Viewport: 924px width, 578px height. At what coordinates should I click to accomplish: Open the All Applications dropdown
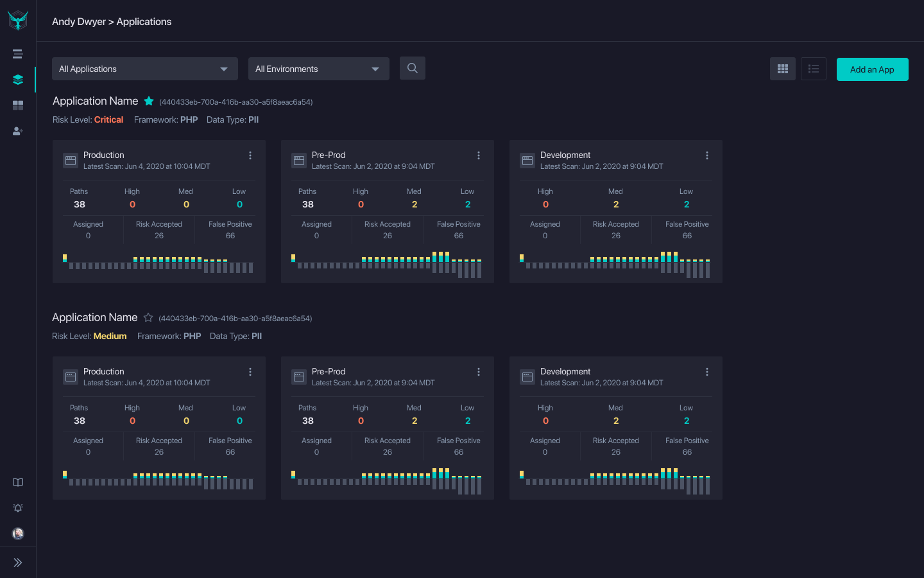145,69
